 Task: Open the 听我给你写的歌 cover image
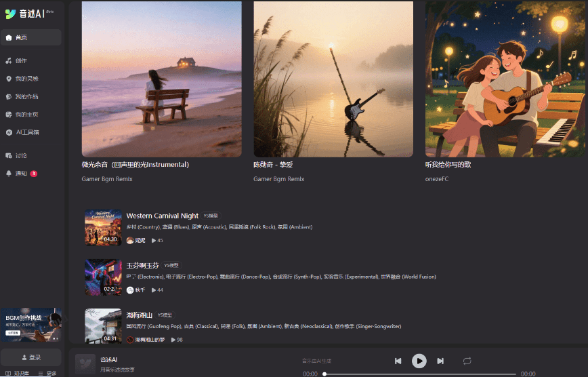tap(505, 79)
